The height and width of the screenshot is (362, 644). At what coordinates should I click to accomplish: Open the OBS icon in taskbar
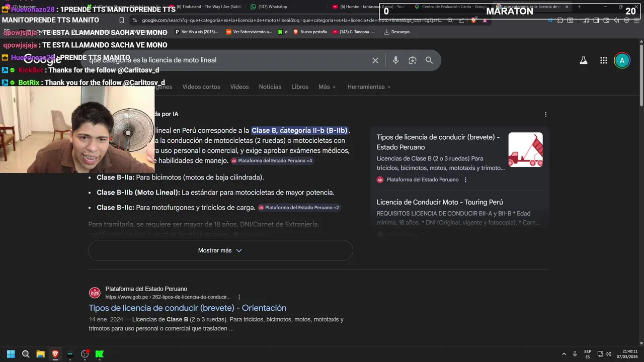85,354
